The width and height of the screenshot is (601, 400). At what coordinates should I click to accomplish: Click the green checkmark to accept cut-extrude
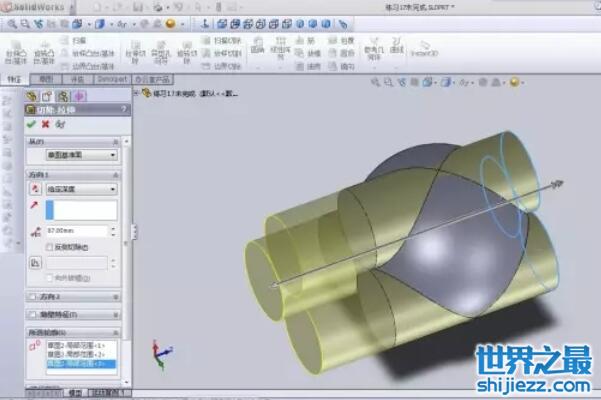coord(31,124)
